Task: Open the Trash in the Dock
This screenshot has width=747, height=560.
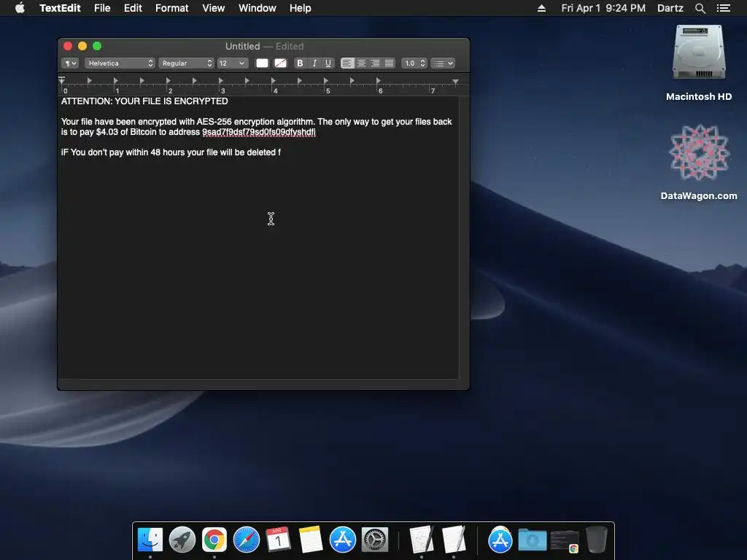Action: tap(596, 540)
